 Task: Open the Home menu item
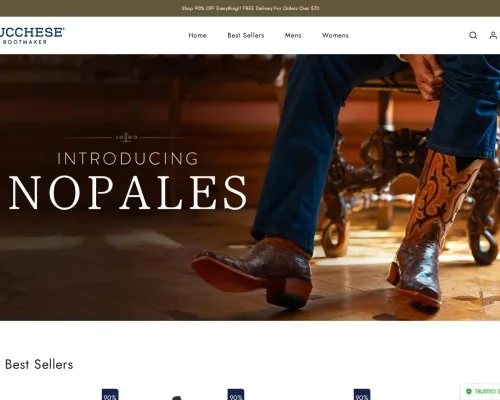[x=197, y=35]
